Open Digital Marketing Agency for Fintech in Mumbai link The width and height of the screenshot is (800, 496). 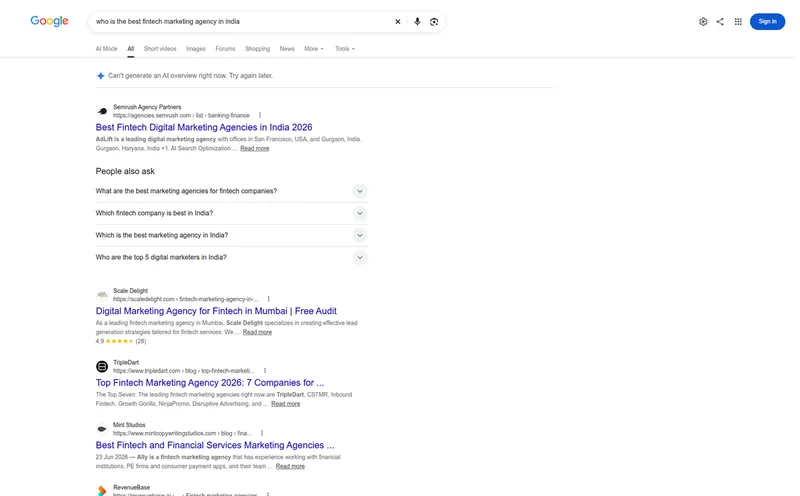click(x=216, y=311)
